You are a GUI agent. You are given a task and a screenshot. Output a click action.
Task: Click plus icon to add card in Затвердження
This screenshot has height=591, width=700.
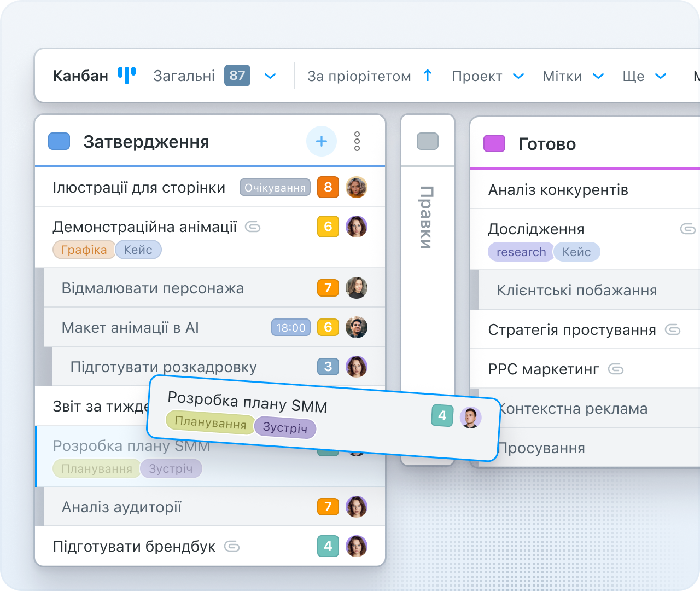coord(322,141)
